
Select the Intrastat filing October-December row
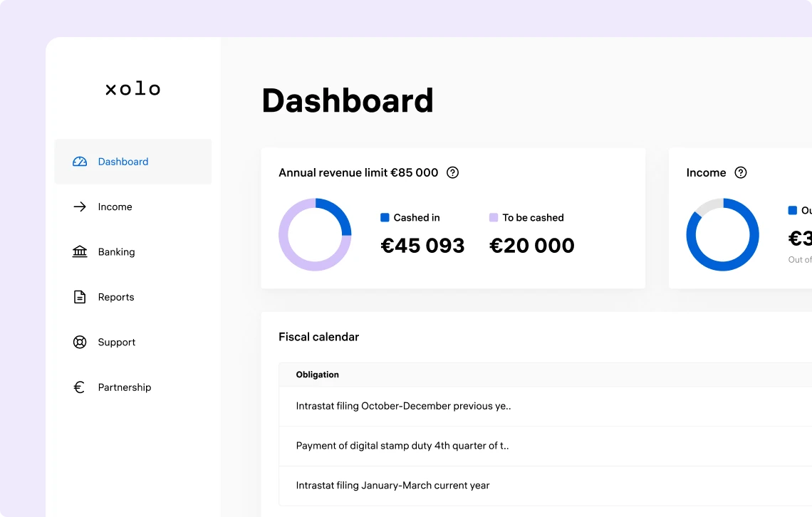[404, 406]
